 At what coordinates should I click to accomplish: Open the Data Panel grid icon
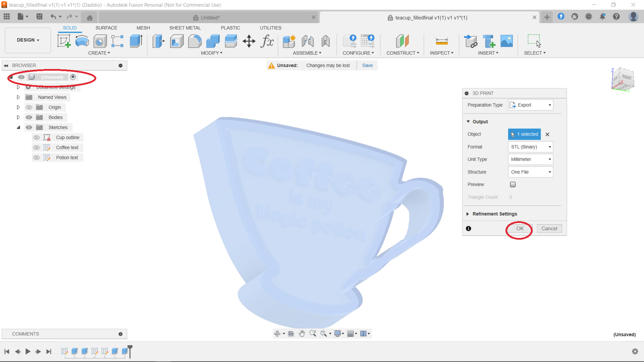(x=7, y=16)
